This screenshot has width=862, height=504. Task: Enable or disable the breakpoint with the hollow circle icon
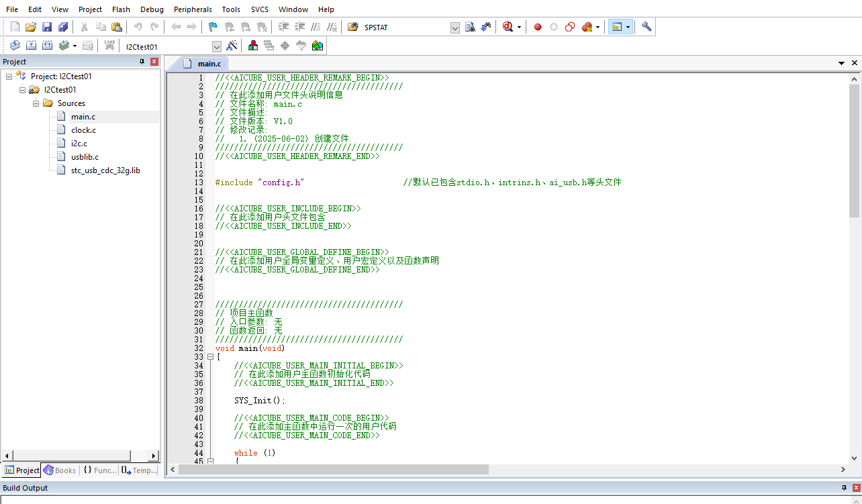[554, 27]
